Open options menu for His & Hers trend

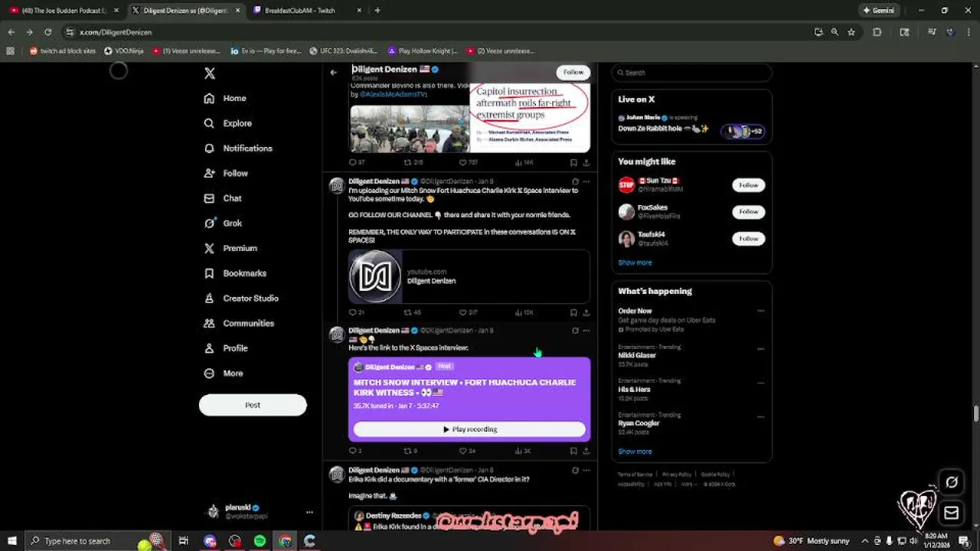(x=760, y=383)
